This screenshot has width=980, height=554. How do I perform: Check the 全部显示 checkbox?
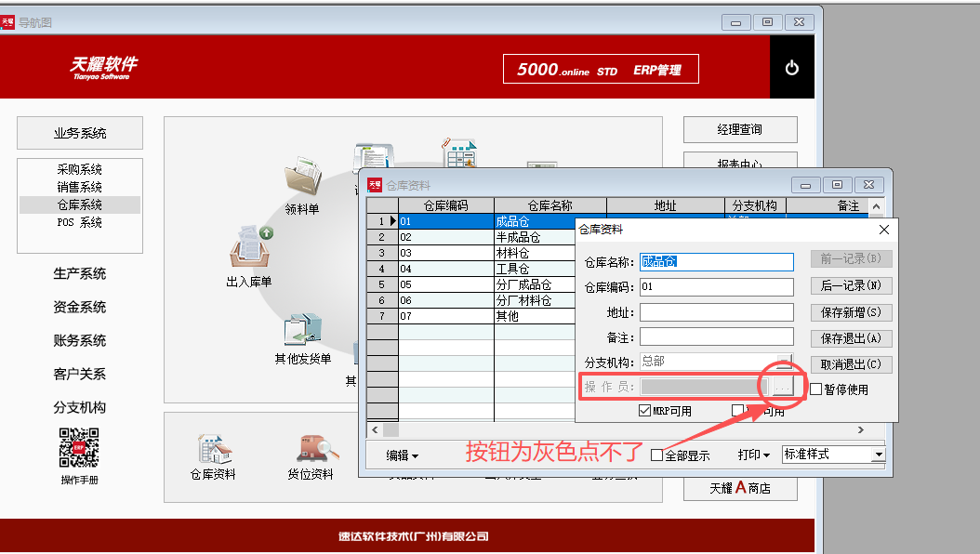coord(657,455)
